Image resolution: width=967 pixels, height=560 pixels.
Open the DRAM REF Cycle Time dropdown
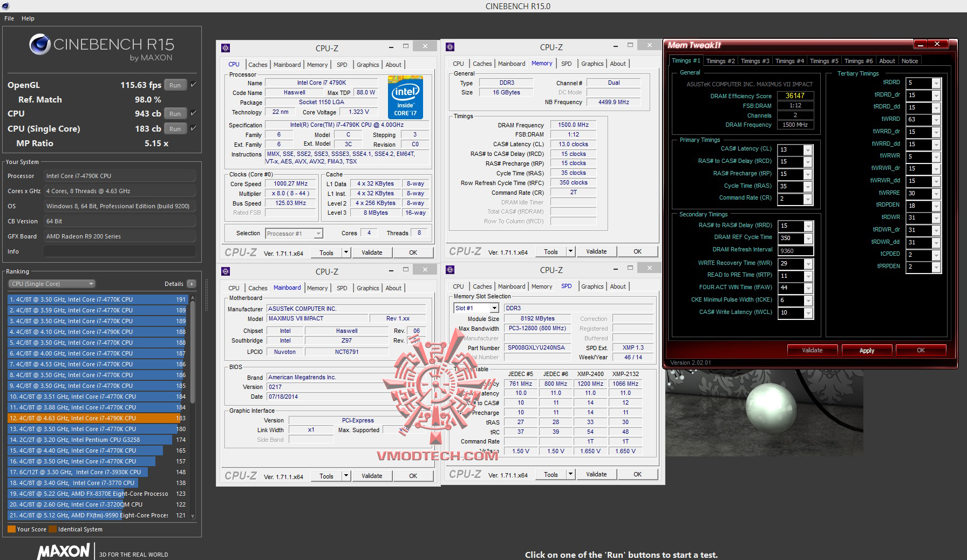pos(808,238)
